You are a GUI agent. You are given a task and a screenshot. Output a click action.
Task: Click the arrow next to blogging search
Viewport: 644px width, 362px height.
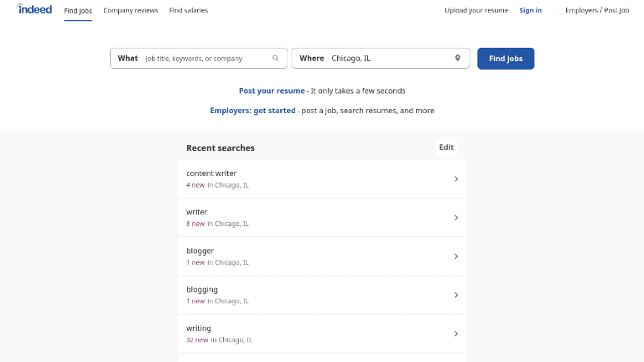[455, 295]
